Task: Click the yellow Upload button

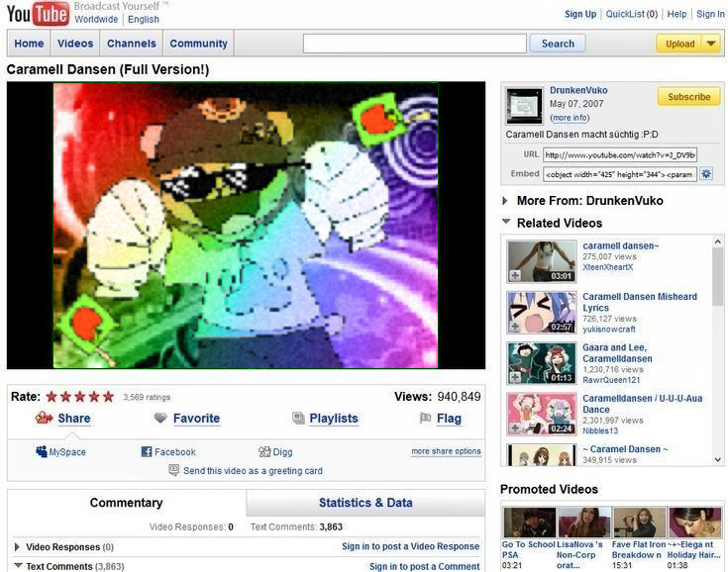Action: pyautogui.click(x=679, y=44)
